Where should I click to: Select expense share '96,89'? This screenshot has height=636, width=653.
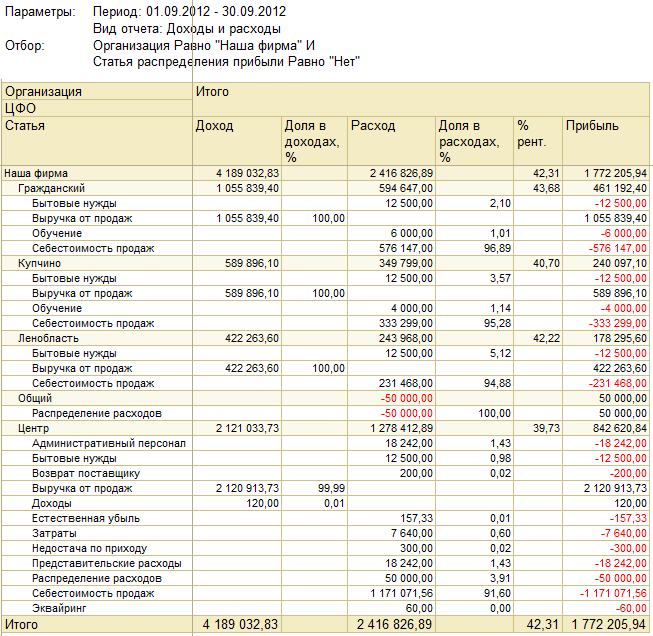[497, 248]
